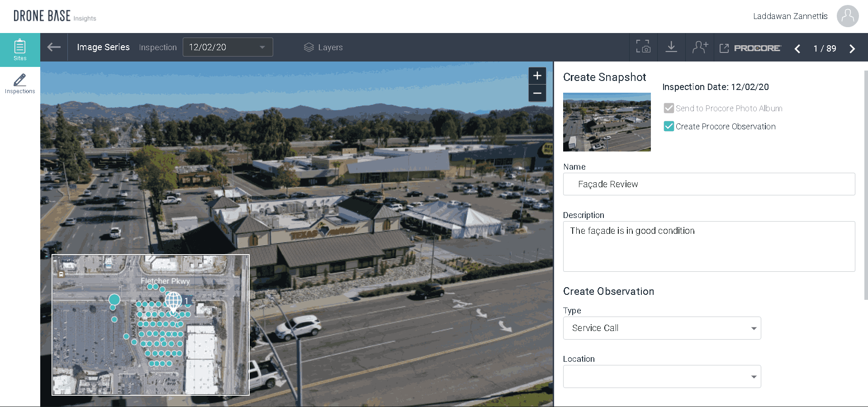The image size is (868, 407).
Task: Toggle Send to Procore Photo Album checkbox
Action: point(669,108)
